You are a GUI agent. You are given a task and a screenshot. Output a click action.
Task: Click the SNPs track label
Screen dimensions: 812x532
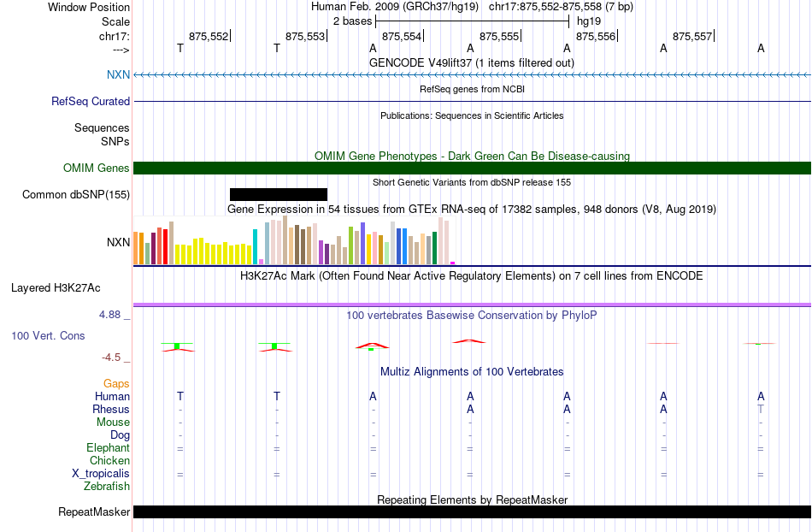[115, 141]
